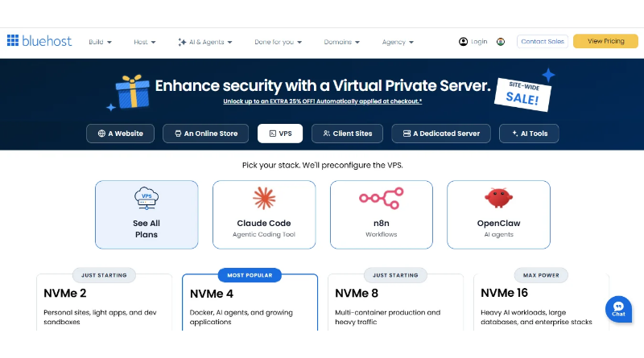Click the Most Popular badge
The width and height of the screenshot is (644, 358).
pos(250,275)
